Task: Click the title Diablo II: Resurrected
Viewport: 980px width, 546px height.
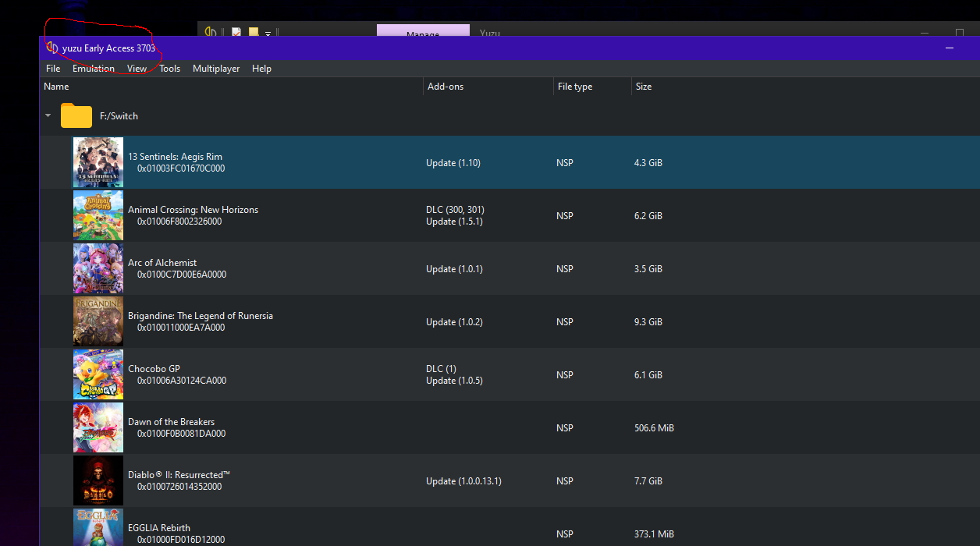Action: (x=179, y=475)
